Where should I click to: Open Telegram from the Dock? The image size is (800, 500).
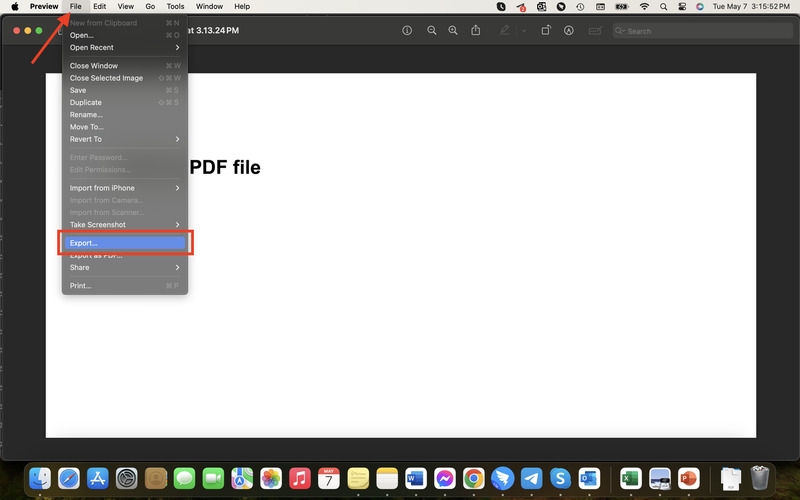click(x=531, y=479)
